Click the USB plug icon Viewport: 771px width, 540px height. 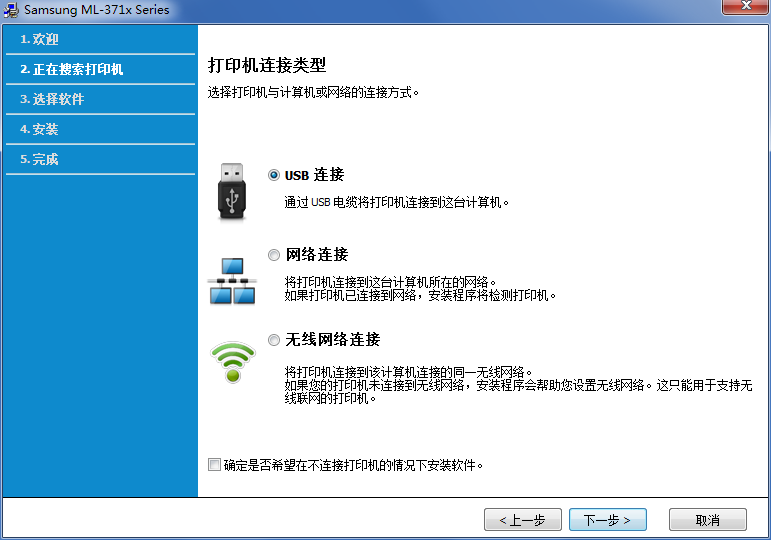[x=232, y=191]
